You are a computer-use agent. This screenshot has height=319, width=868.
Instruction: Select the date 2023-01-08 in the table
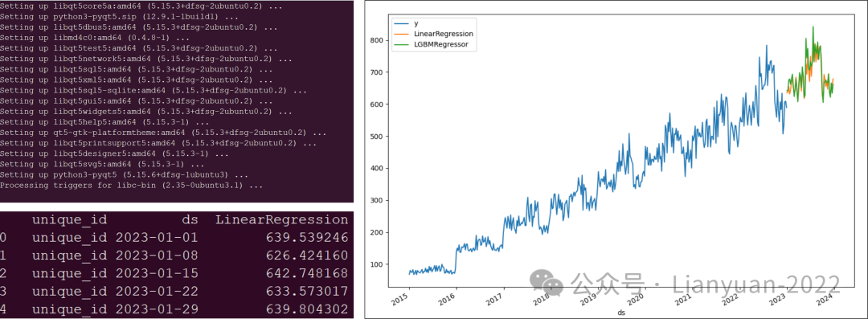(x=157, y=256)
